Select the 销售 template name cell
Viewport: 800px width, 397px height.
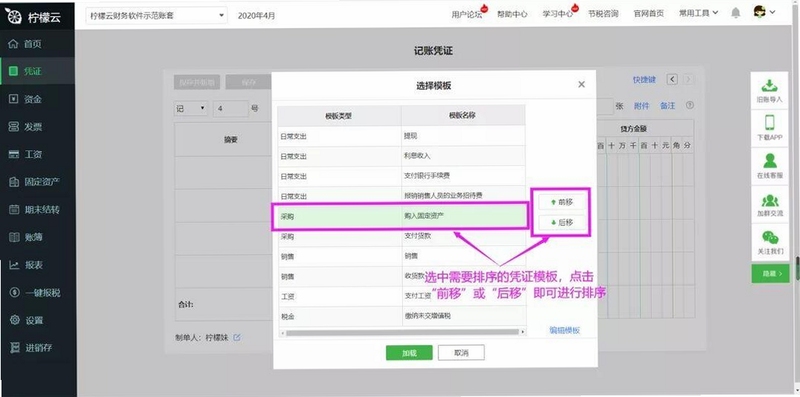[x=463, y=256]
